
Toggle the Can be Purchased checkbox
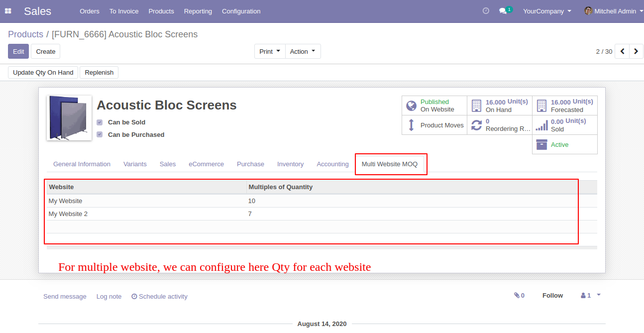tap(100, 135)
